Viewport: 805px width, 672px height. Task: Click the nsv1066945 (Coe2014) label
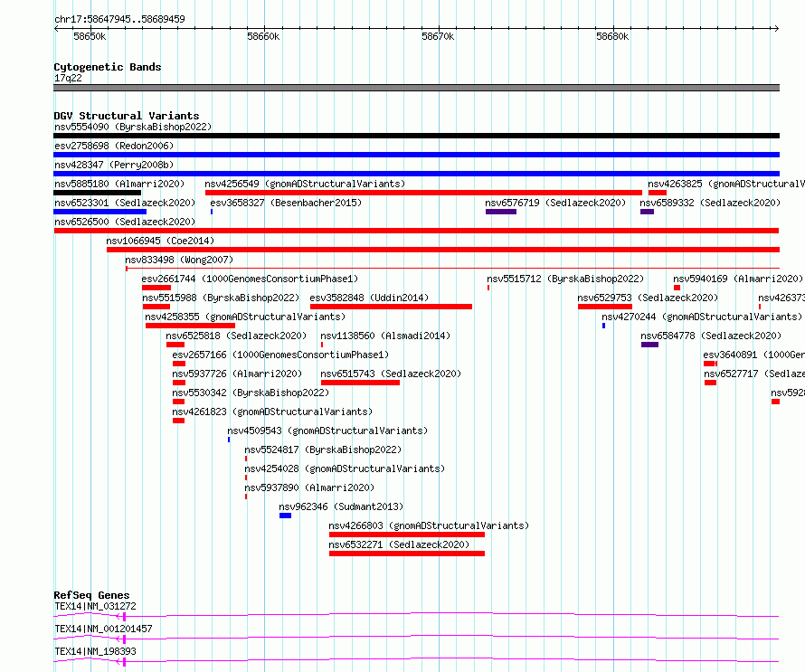coord(160,241)
